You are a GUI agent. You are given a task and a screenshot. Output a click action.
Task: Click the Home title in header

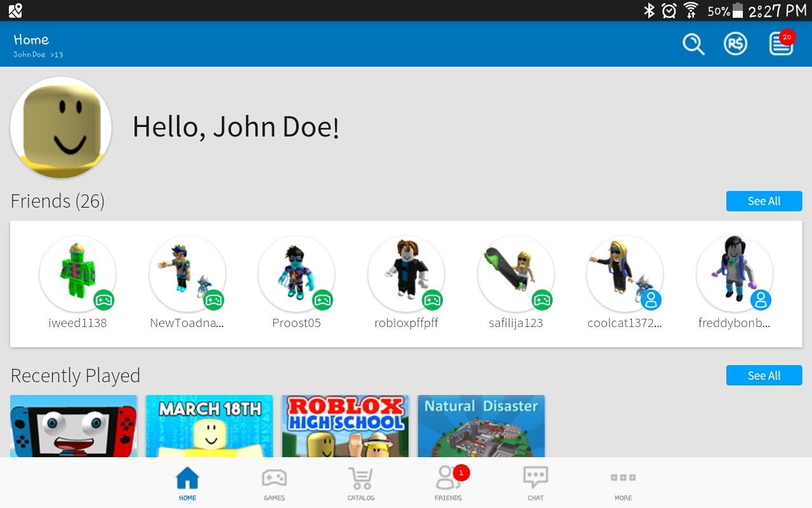[x=31, y=39]
